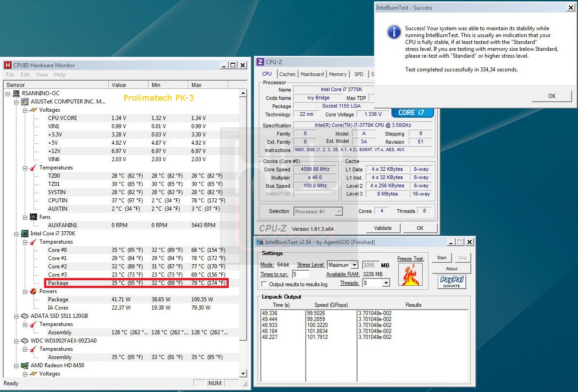Switch to the SPD tab in CPU-Z
The height and width of the screenshot is (392, 578).
[358, 74]
